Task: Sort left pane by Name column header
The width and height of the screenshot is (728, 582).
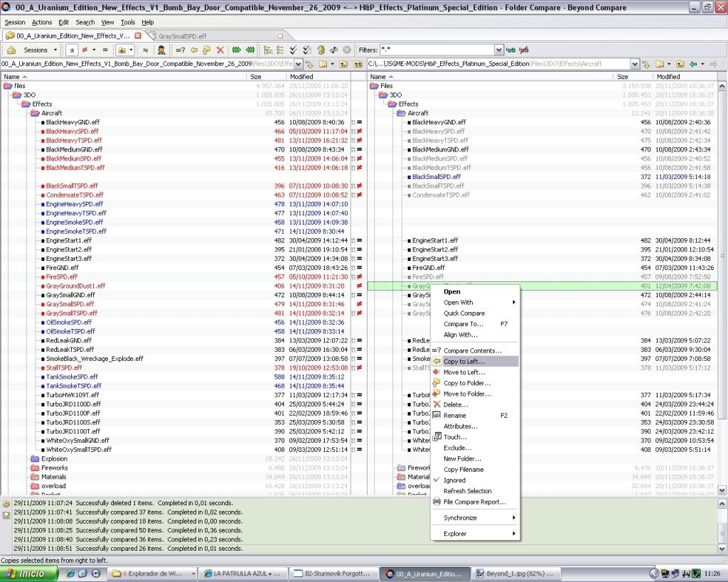Action: [x=124, y=77]
